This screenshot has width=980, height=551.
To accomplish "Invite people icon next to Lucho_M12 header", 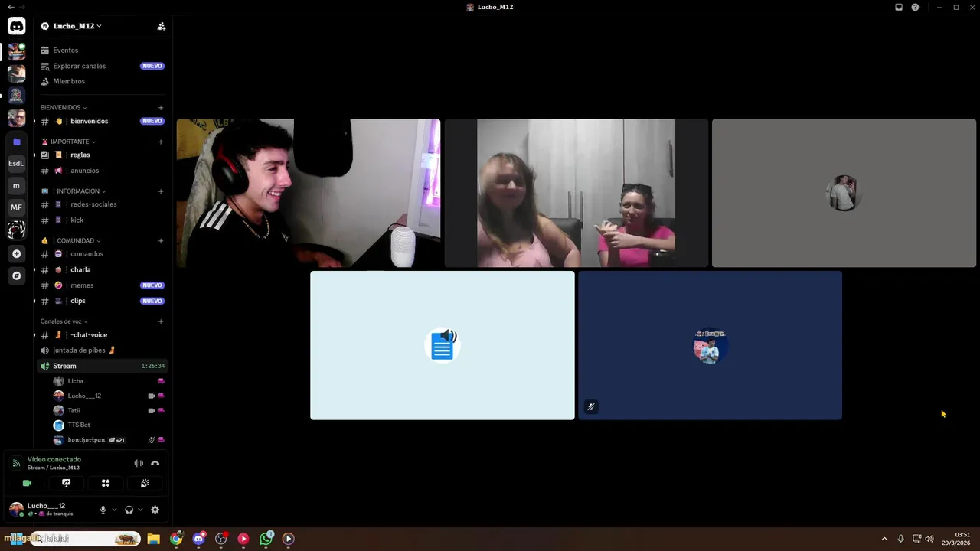I will pos(161,26).
